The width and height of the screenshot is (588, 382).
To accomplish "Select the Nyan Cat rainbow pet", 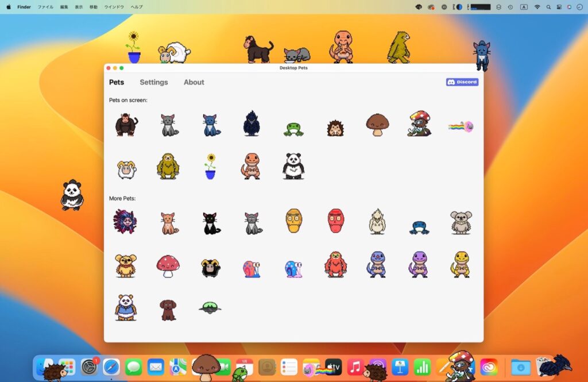I will pyautogui.click(x=459, y=125).
